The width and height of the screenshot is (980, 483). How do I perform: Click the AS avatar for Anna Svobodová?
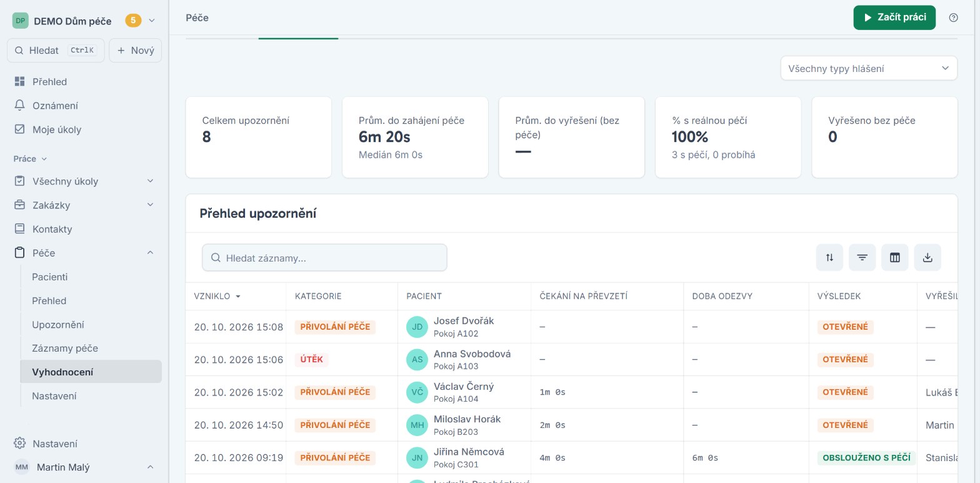(417, 359)
